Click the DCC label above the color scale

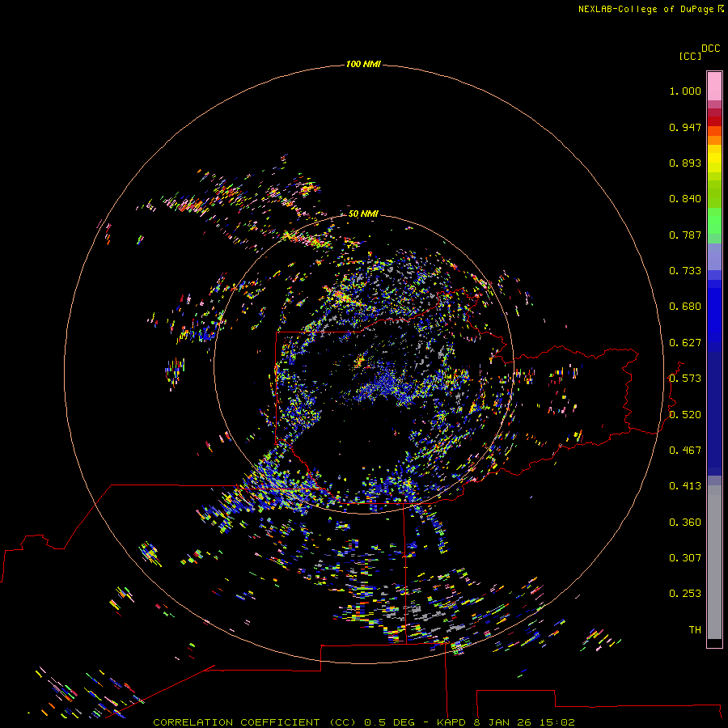pos(710,49)
